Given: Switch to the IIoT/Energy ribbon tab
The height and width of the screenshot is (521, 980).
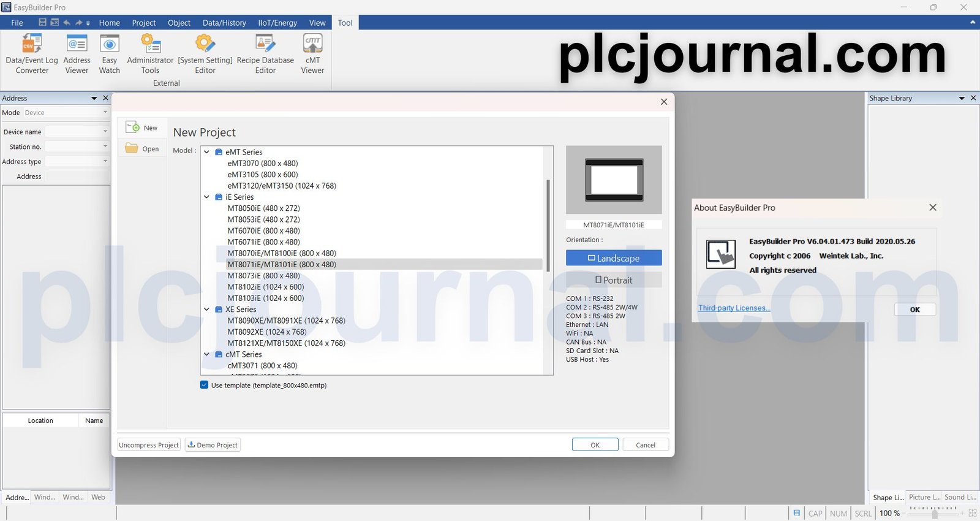Looking at the screenshot, I should (277, 23).
